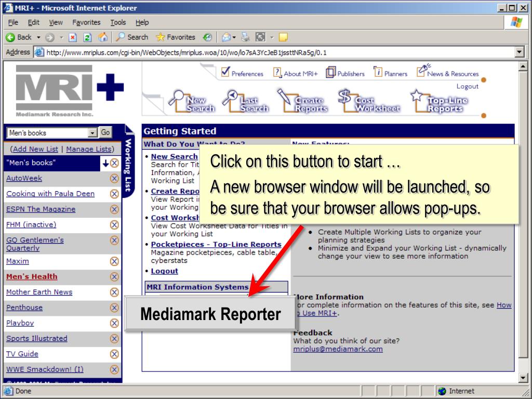The width and height of the screenshot is (532, 399).
Task: Open the Sports Illustrated title link
Action: pyautogui.click(x=37, y=338)
